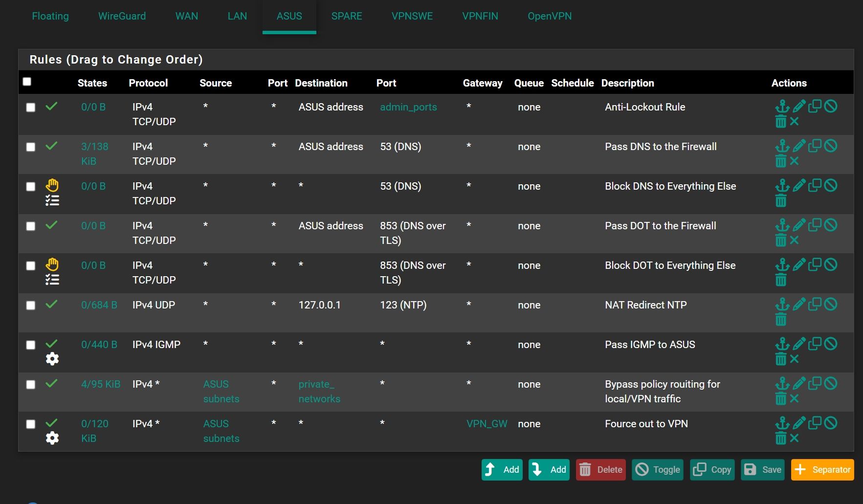Switch to the WireGuard tab
The height and width of the screenshot is (504, 863).
click(x=122, y=16)
